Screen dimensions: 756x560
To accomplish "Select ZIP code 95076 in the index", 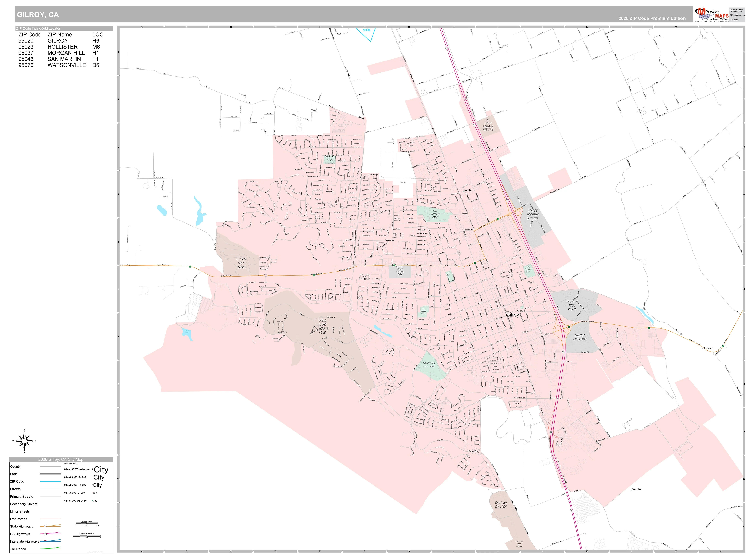I will click(x=26, y=65).
